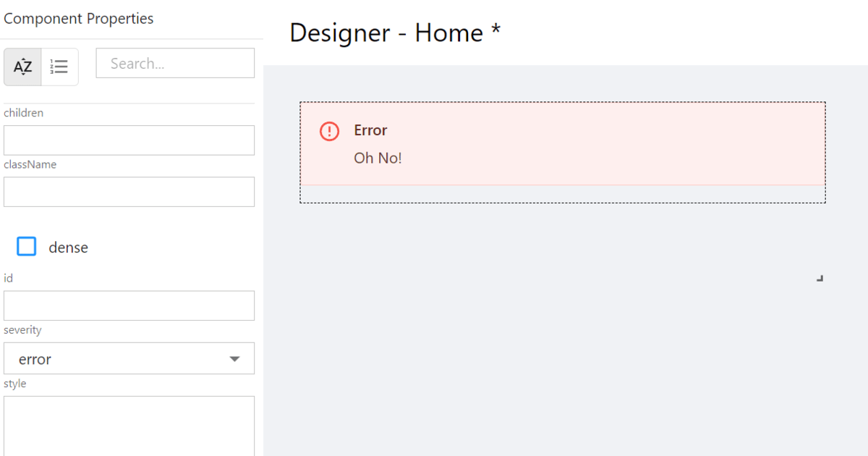Click the children input field

[129, 140]
